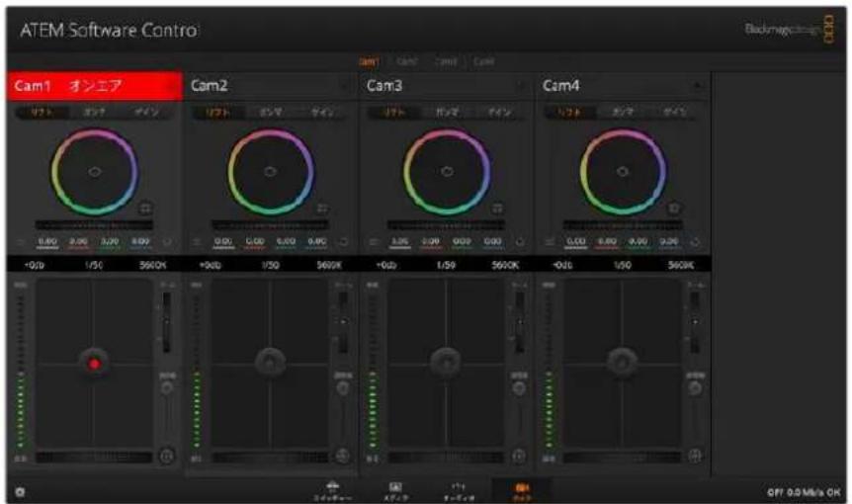Click Cam4 icon left of the luminance value
This screenshot has width=852, height=504.
point(550,242)
